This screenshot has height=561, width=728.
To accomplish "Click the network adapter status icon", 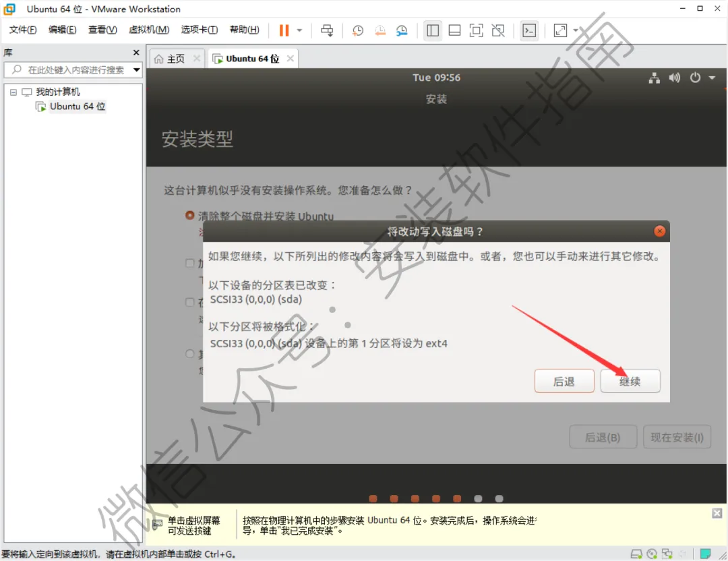I will point(667,554).
